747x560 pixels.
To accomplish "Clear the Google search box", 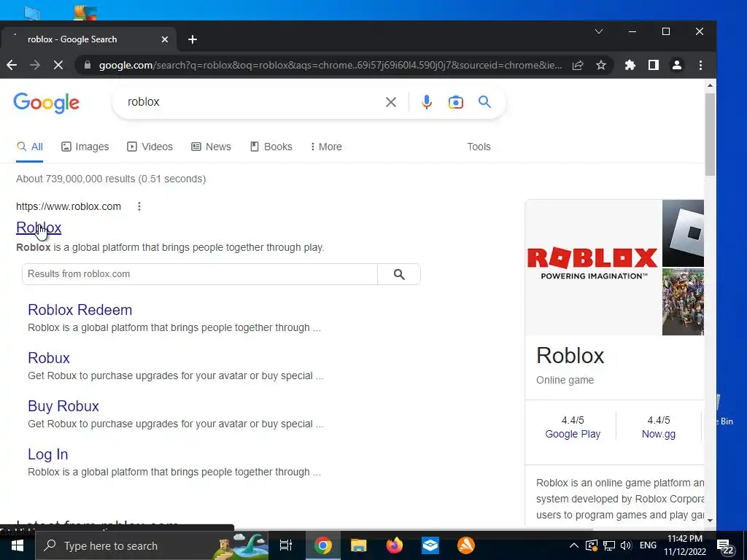I will click(391, 102).
